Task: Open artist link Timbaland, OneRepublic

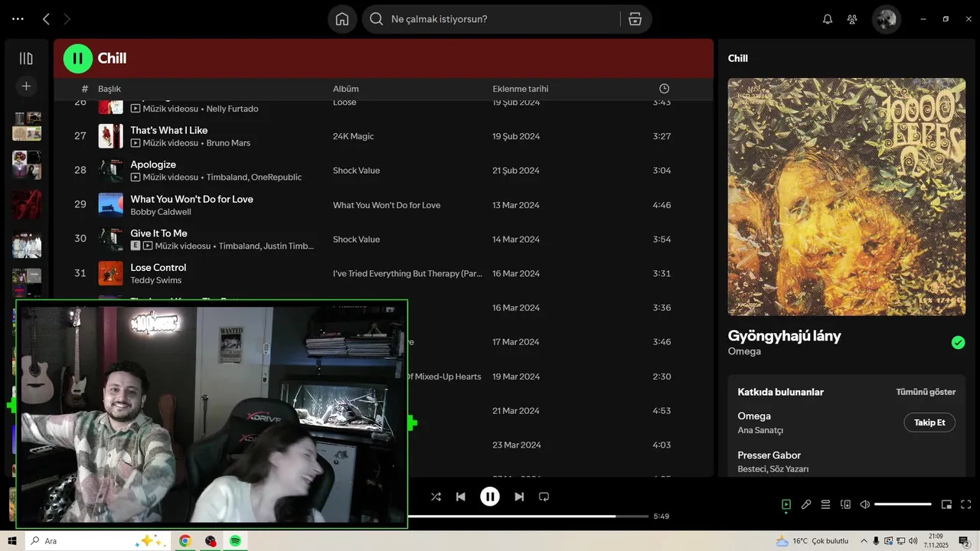Action: coord(254,178)
